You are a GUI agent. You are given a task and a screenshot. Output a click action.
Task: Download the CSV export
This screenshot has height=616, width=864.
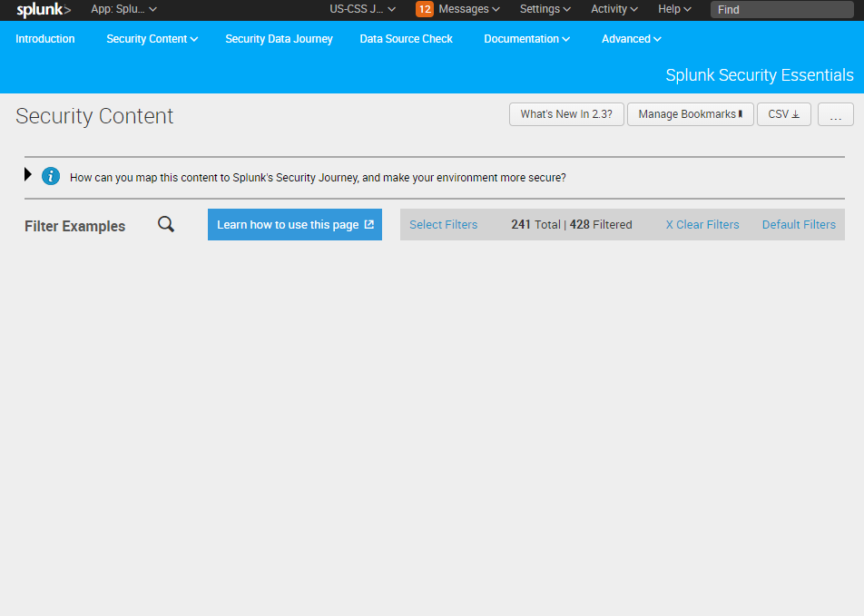pos(783,114)
